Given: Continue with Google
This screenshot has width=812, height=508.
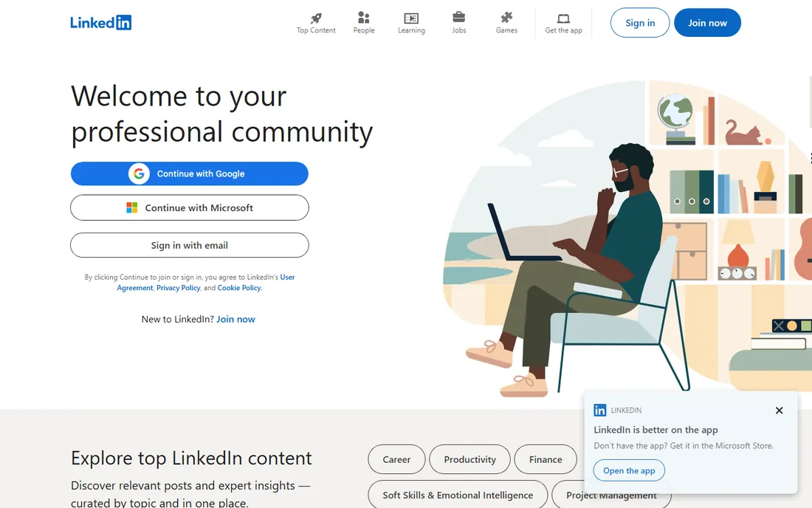Looking at the screenshot, I should [x=190, y=174].
